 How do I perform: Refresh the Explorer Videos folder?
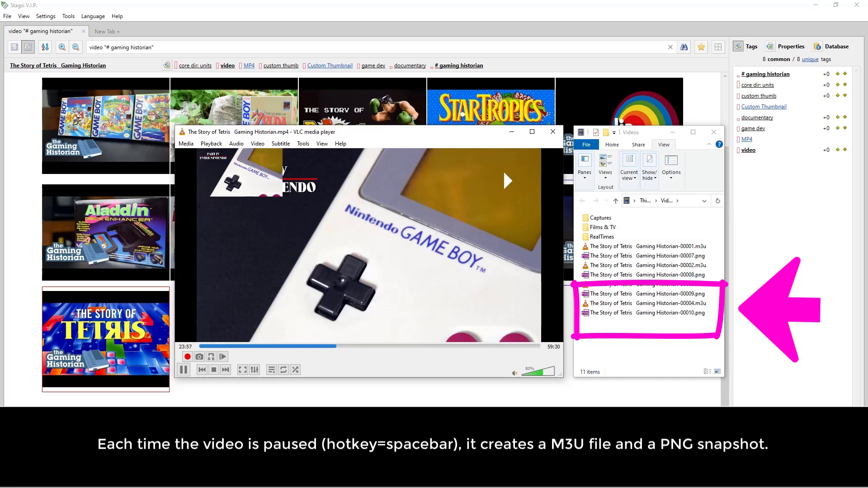(717, 201)
